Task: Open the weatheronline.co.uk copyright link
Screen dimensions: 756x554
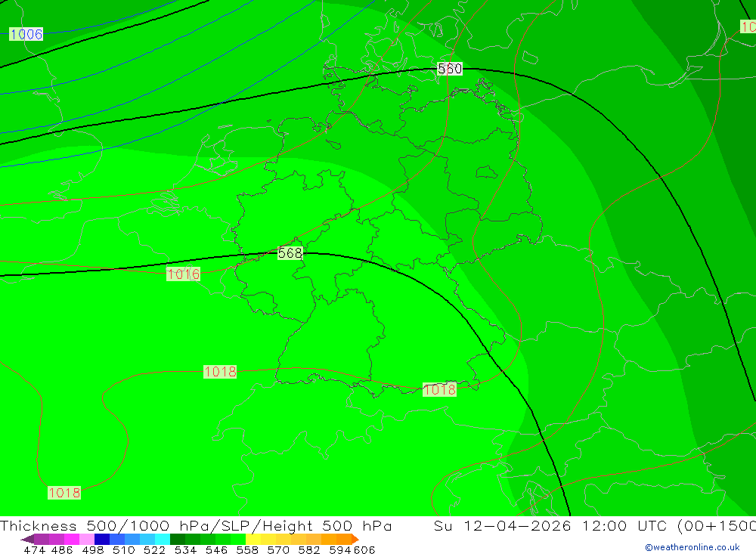Action: click(692, 547)
